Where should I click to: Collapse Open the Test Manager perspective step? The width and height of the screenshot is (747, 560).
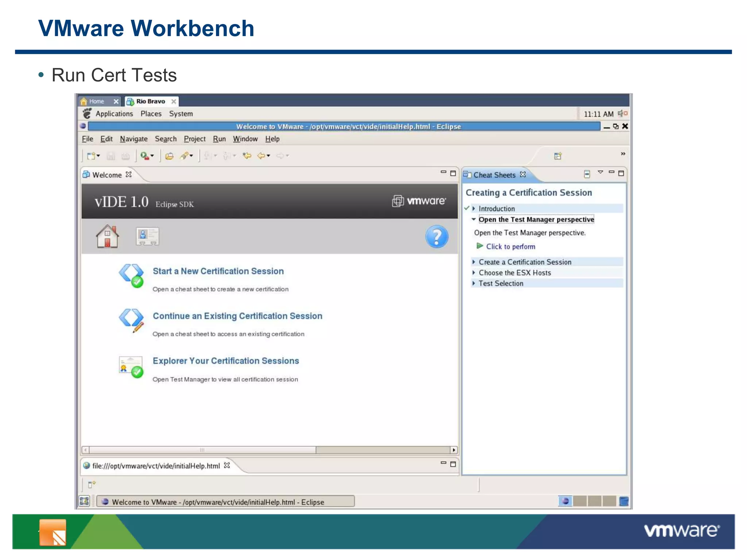click(473, 219)
